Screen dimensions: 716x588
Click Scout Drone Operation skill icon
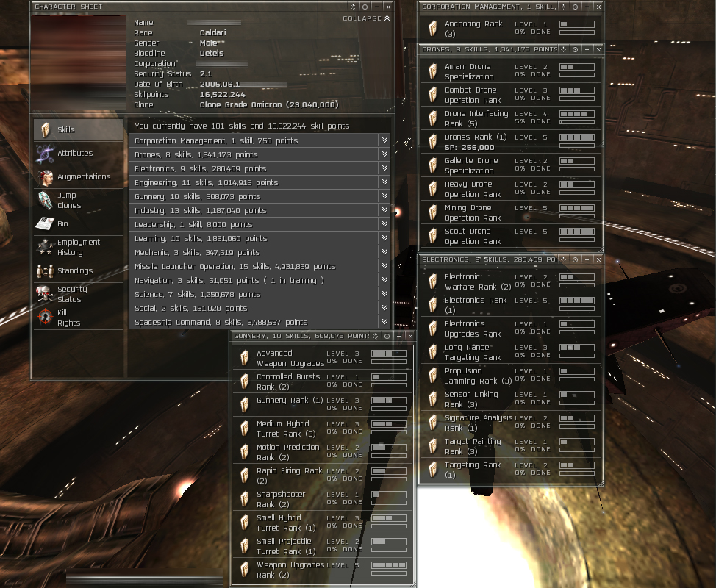pyautogui.click(x=432, y=236)
